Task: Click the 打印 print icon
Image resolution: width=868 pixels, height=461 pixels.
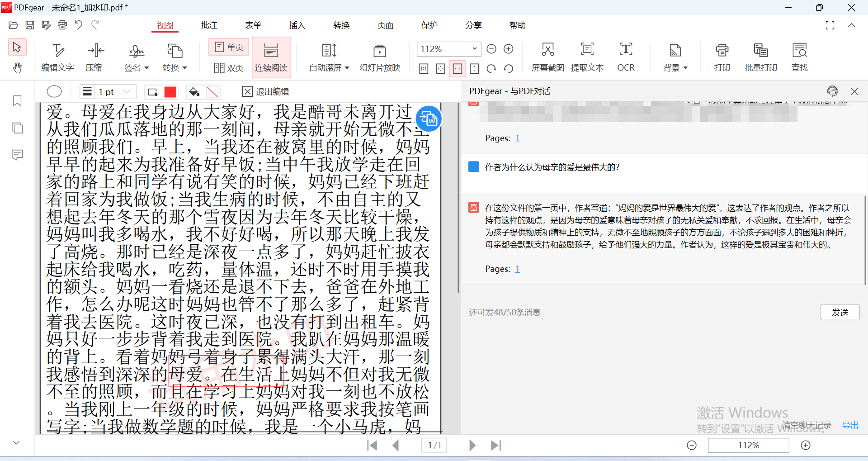Action: (722, 57)
